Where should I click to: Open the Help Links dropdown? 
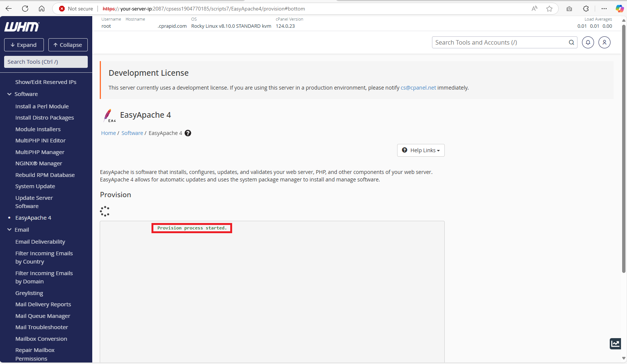[421, 150]
